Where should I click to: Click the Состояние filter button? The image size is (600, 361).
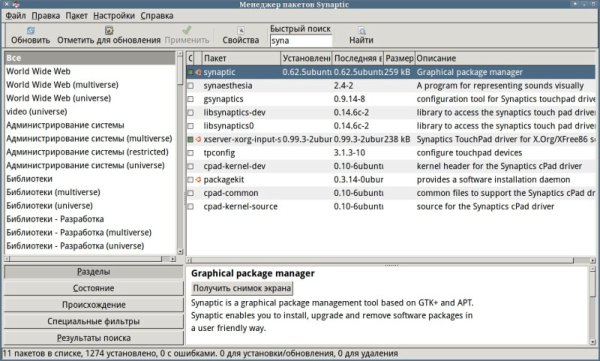[x=94, y=288]
